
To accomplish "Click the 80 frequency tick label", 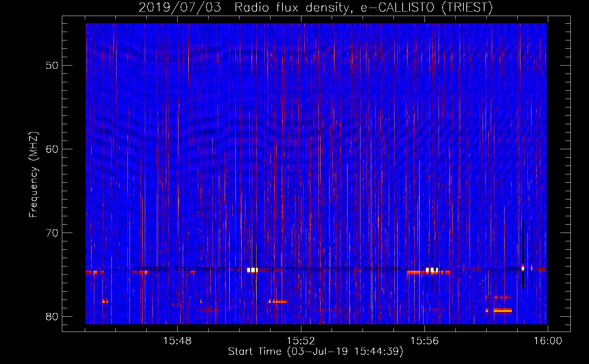I will click(52, 317).
